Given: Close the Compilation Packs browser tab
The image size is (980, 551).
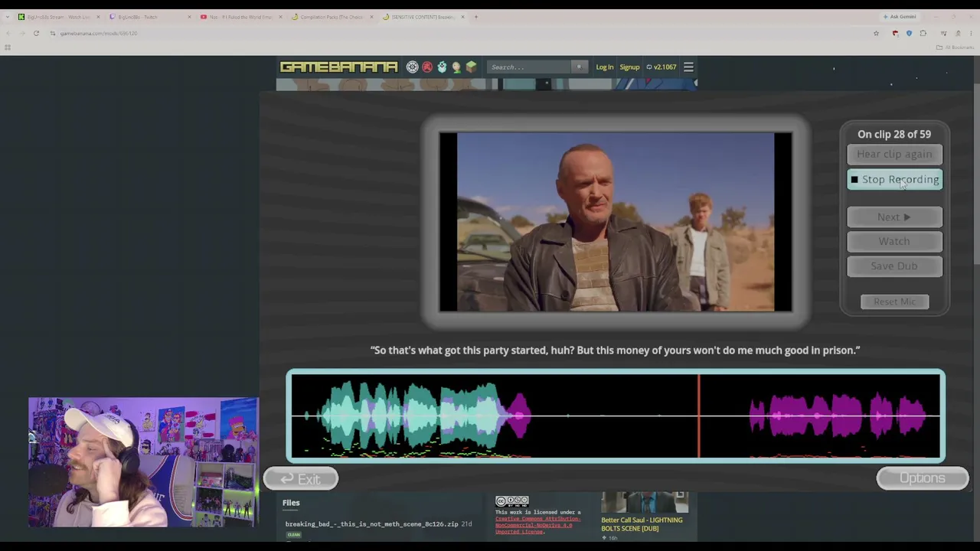Looking at the screenshot, I should tap(371, 17).
